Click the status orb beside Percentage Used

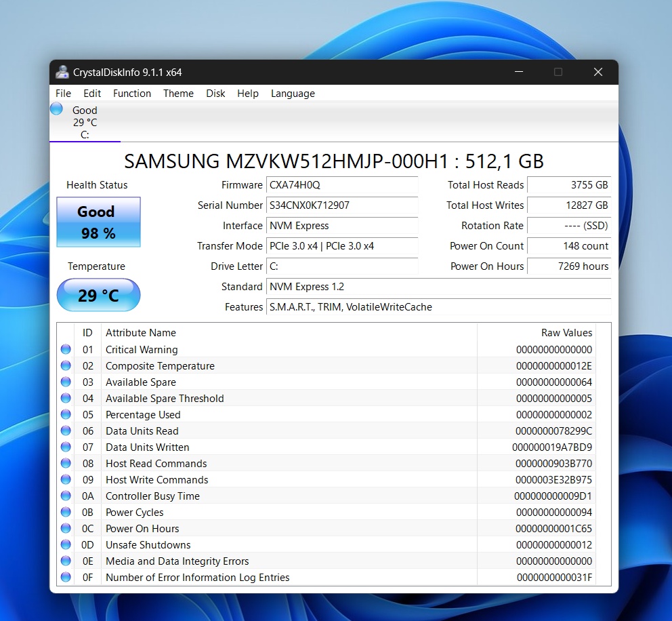(x=66, y=415)
